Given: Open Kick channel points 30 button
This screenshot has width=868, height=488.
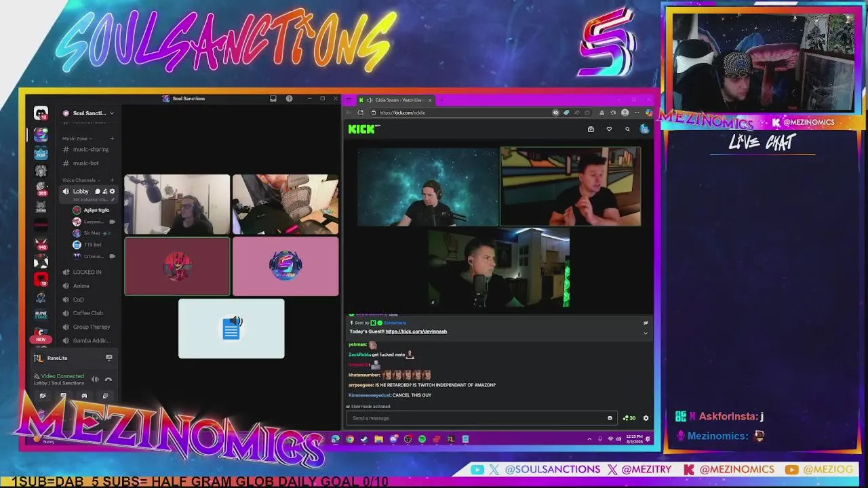Looking at the screenshot, I should (629, 418).
